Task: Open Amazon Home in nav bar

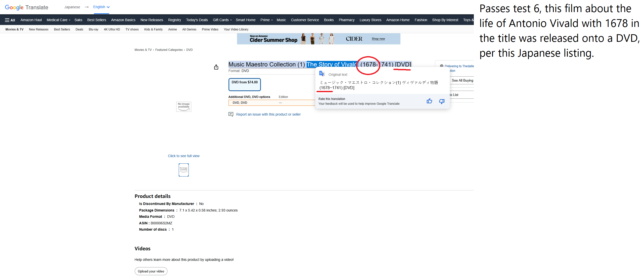Action: point(398,20)
